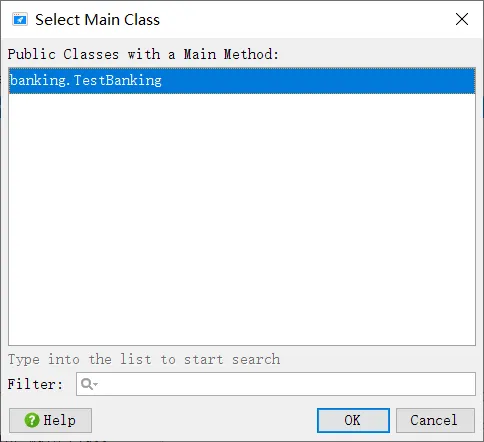Viewport: 484px width, 442px height.
Task: Click OK to confirm main class
Action: (353, 420)
